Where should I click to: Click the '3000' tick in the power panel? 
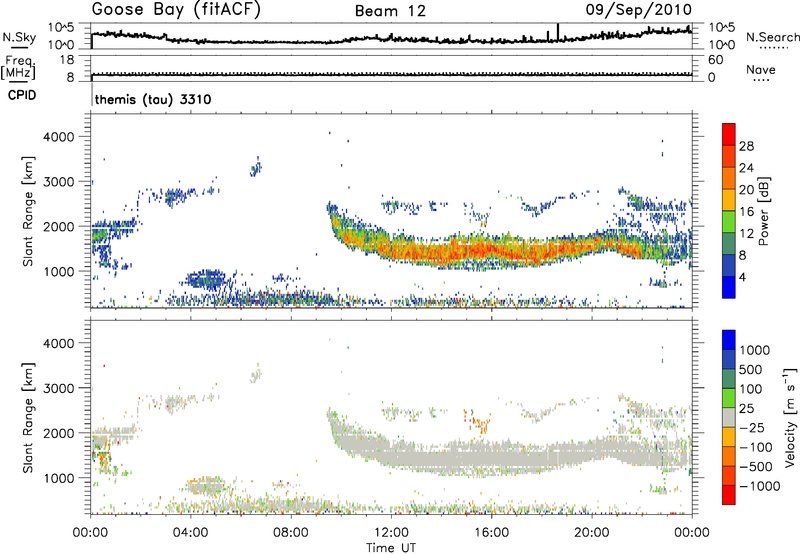tap(59, 182)
